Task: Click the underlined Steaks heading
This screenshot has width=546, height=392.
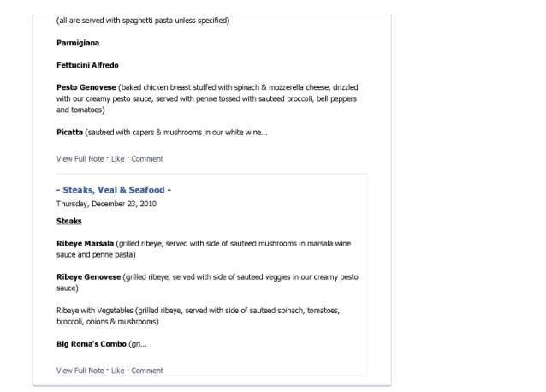Action: tap(69, 221)
